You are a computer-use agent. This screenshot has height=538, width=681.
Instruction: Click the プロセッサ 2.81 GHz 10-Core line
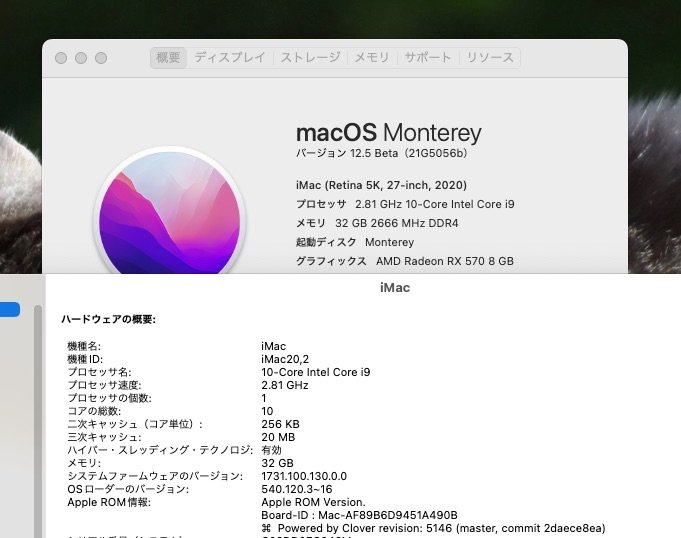405,204
